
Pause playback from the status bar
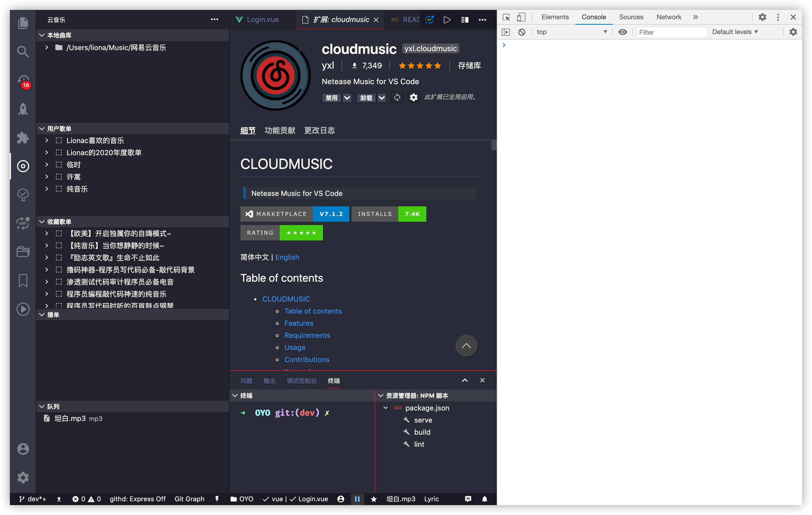[357, 499]
